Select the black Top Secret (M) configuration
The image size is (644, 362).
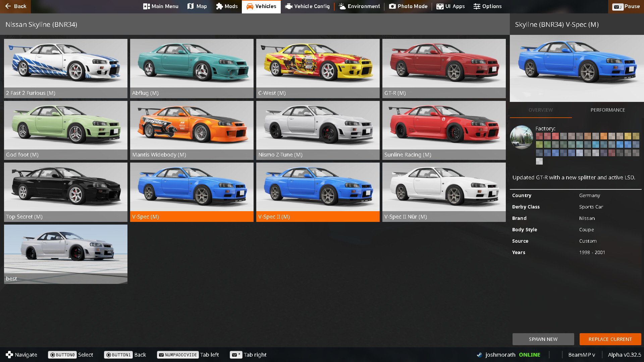pos(66,192)
